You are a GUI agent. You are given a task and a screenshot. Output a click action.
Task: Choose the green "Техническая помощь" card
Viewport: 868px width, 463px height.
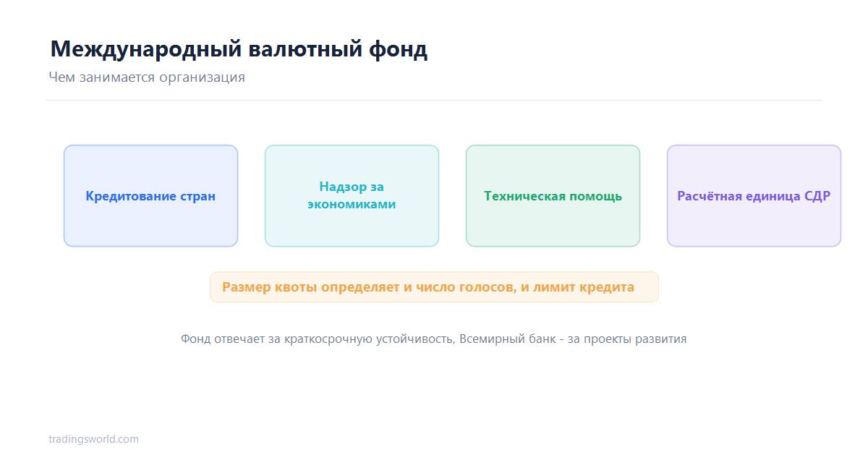click(x=553, y=196)
